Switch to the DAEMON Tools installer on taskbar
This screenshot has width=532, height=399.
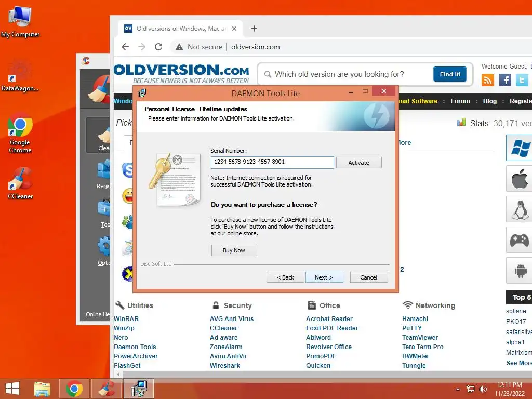click(x=139, y=389)
